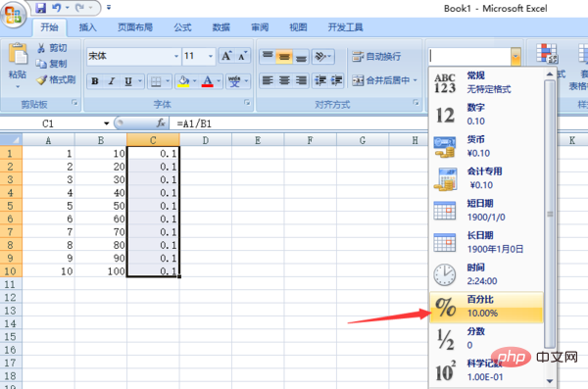Apply red font color
Screen dimensions: 588x389
pyautogui.click(x=208, y=81)
